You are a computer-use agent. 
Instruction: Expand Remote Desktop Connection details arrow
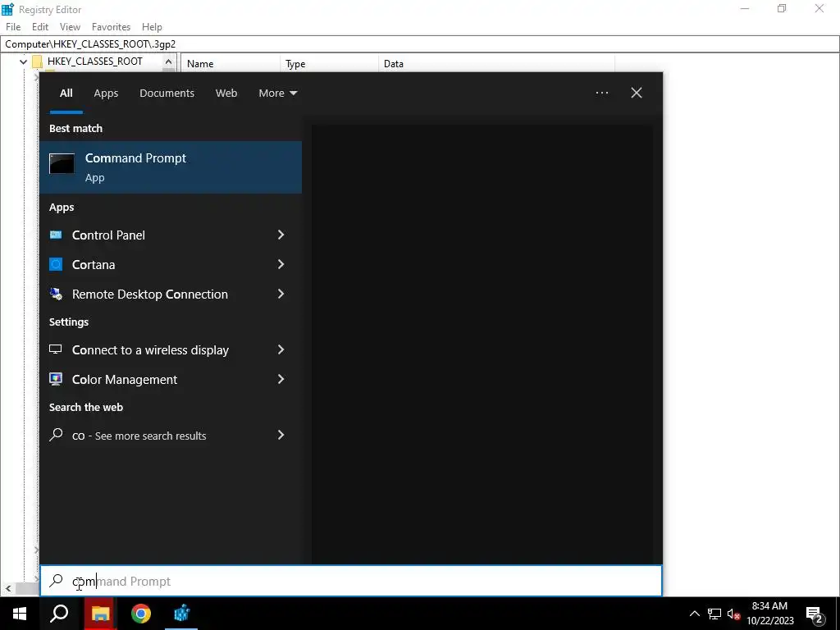pos(281,294)
